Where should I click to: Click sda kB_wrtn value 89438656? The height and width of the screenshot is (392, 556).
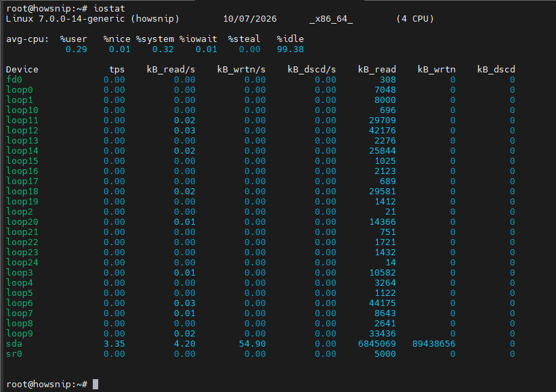(x=433, y=344)
